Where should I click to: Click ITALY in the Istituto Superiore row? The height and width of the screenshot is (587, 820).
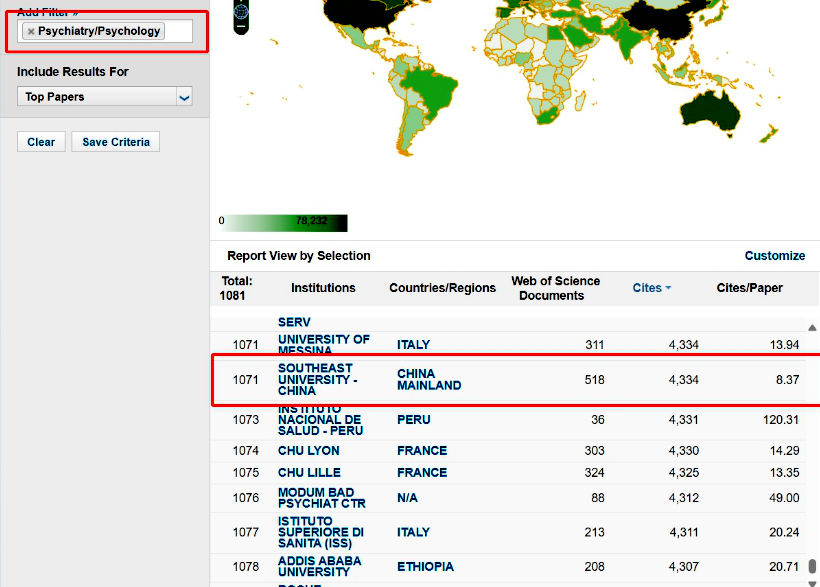(x=413, y=532)
